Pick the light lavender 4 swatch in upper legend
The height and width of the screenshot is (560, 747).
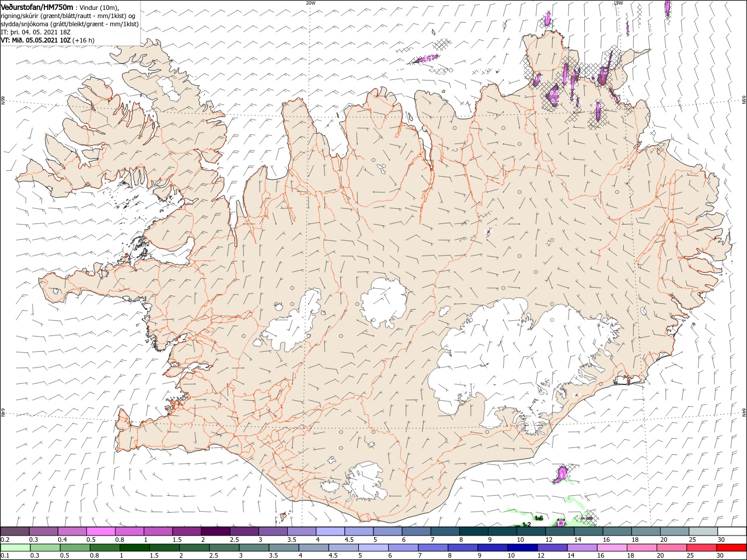[330, 531]
